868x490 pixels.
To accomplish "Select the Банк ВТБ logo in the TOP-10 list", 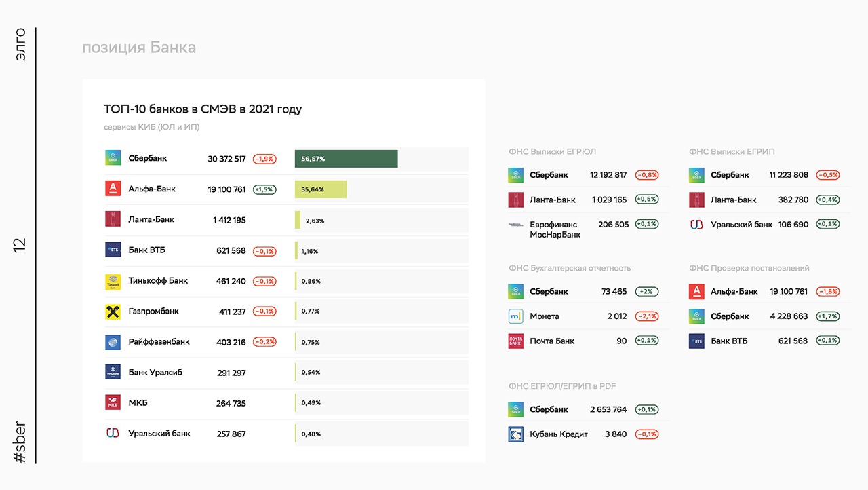I will tap(113, 250).
